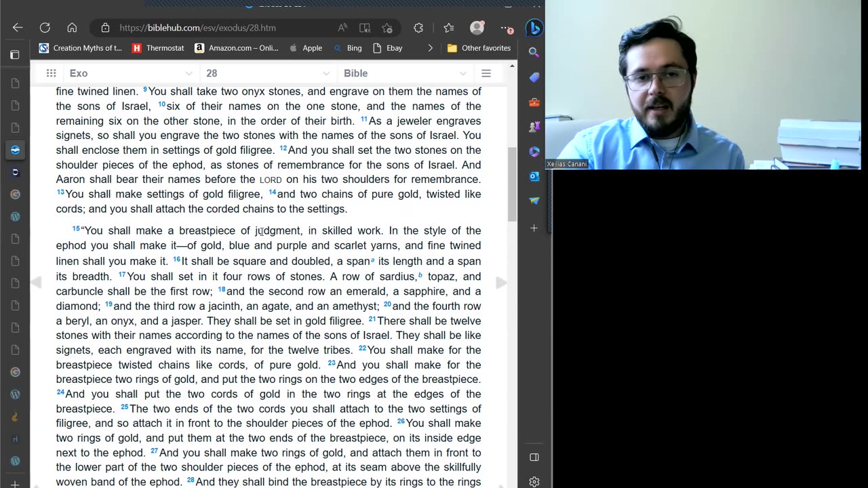
Task: Open the browser profile avatar
Action: tap(477, 28)
